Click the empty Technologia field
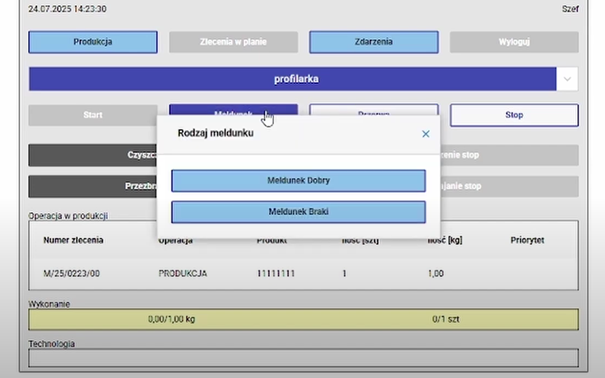Screen dimensions: 605x378 [303, 358]
